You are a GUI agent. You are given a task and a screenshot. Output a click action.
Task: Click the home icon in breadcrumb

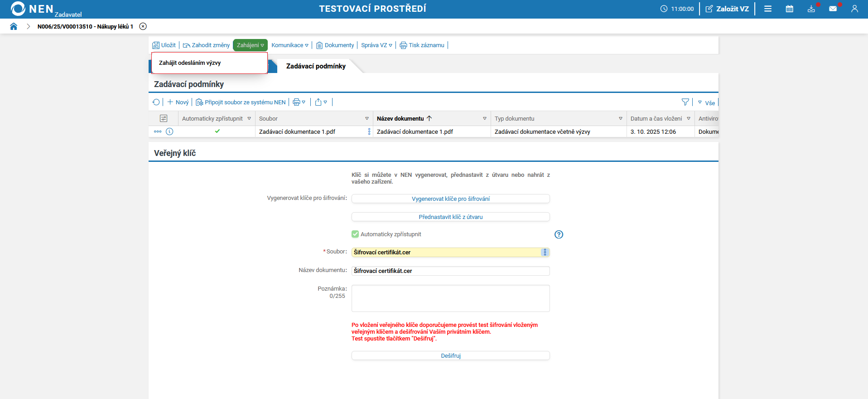[14, 26]
